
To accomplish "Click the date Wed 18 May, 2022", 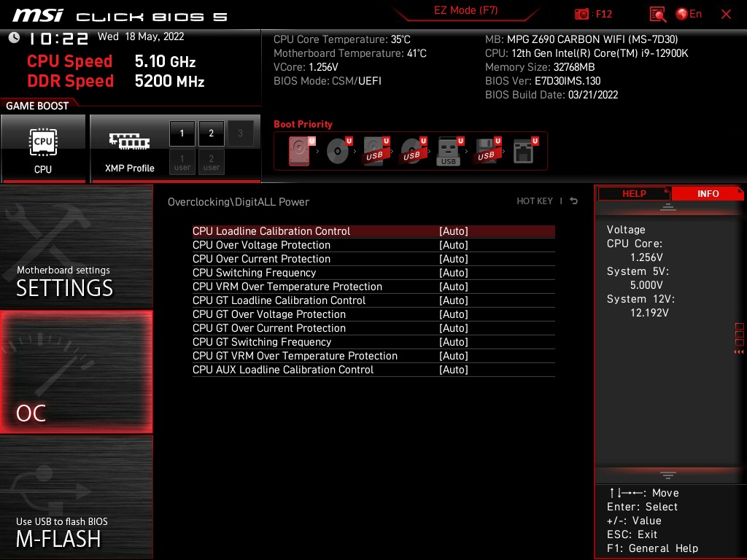I will point(141,36).
